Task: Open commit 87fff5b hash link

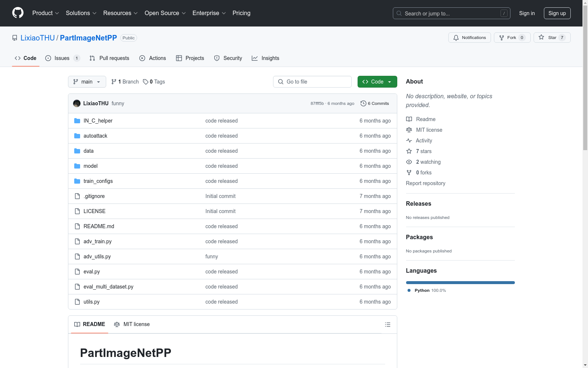Action: pyautogui.click(x=317, y=103)
